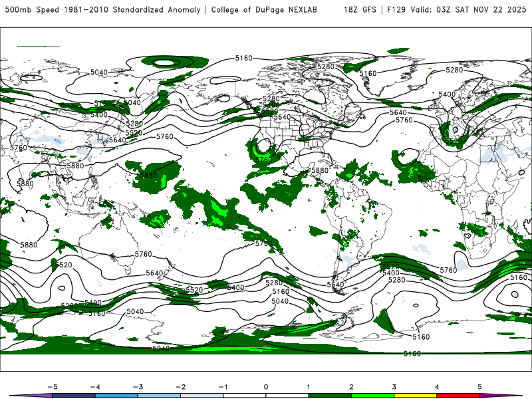
Task: Click the dark green segment between 1 and 2
Action: 330,396
